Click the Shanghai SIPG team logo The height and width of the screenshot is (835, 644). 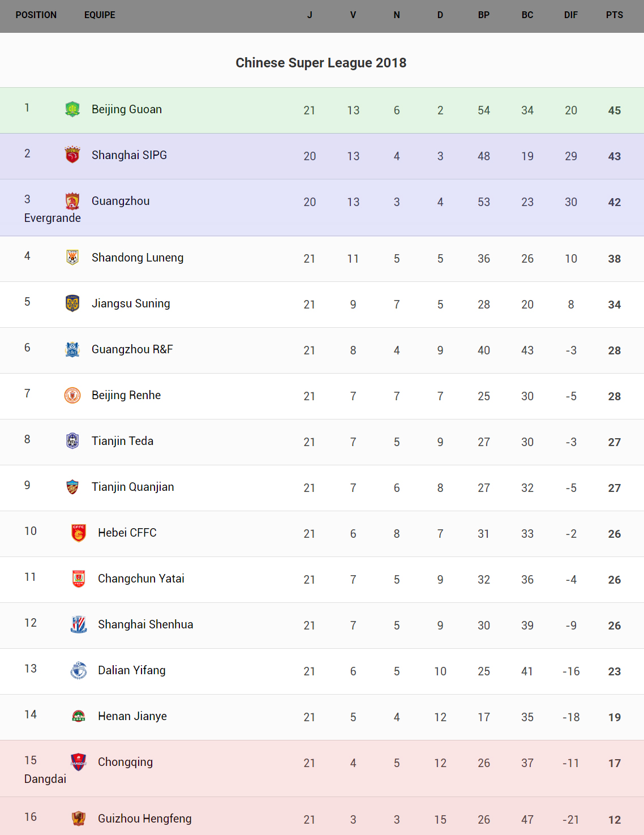click(72, 155)
